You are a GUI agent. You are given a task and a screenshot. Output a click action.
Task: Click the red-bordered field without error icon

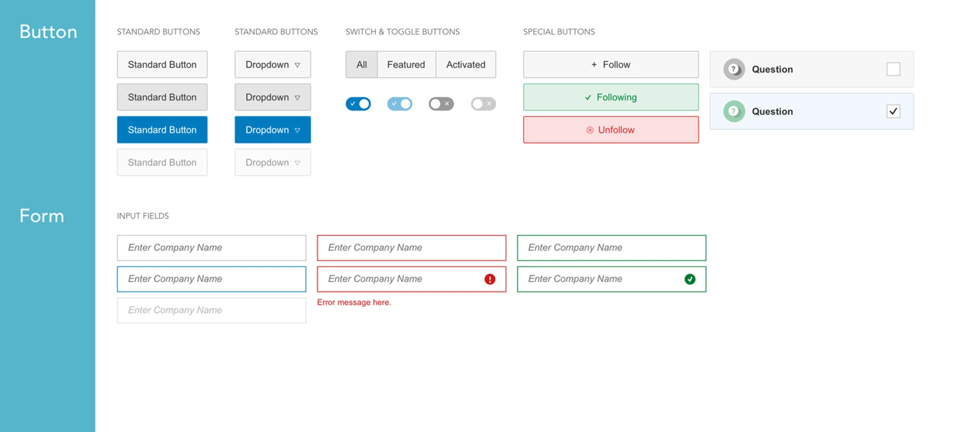411,248
